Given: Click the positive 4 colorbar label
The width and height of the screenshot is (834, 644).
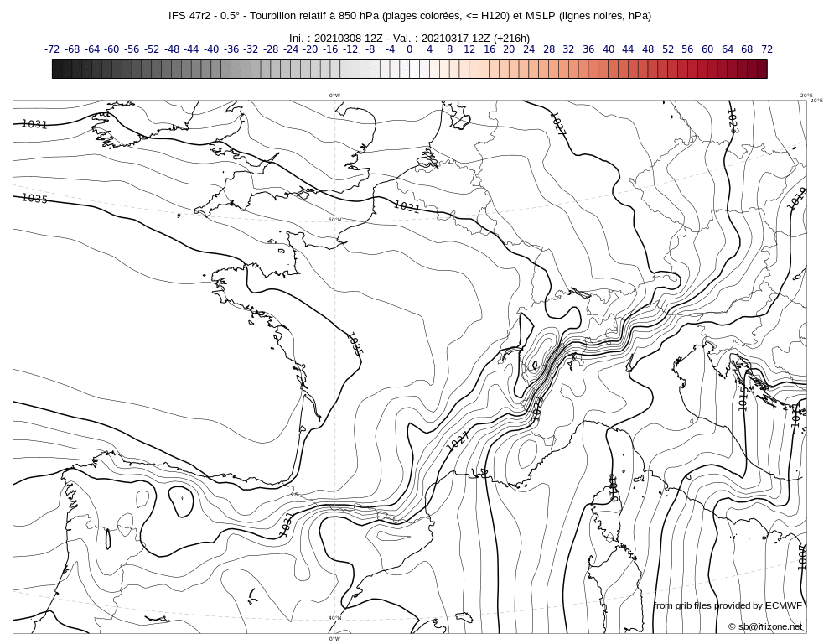Looking at the screenshot, I should pos(429,49).
